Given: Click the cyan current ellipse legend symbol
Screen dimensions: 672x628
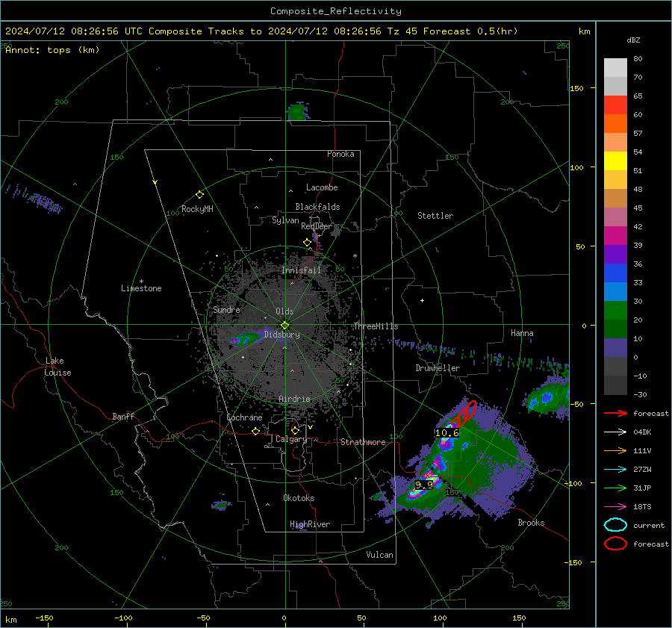Looking at the screenshot, I should (x=615, y=525).
